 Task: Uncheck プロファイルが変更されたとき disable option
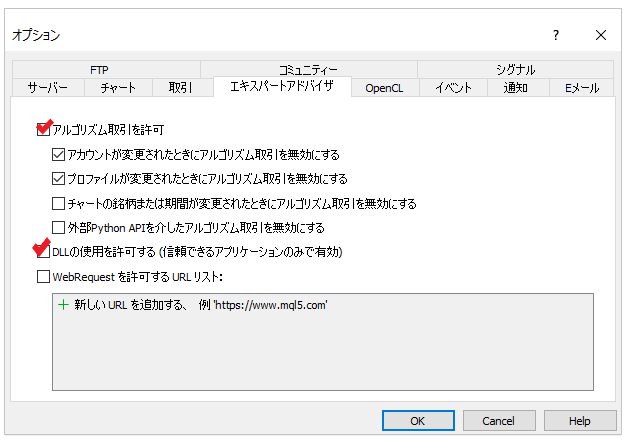(x=58, y=179)
